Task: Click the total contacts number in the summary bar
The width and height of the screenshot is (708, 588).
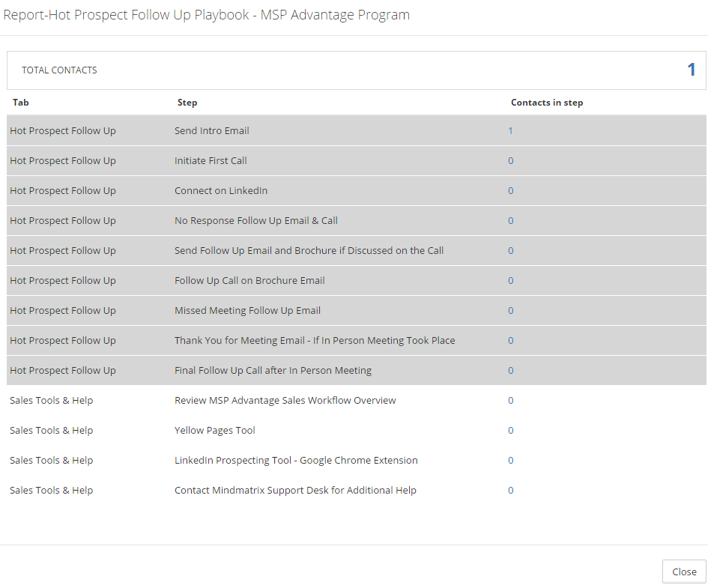Action: 692,70
